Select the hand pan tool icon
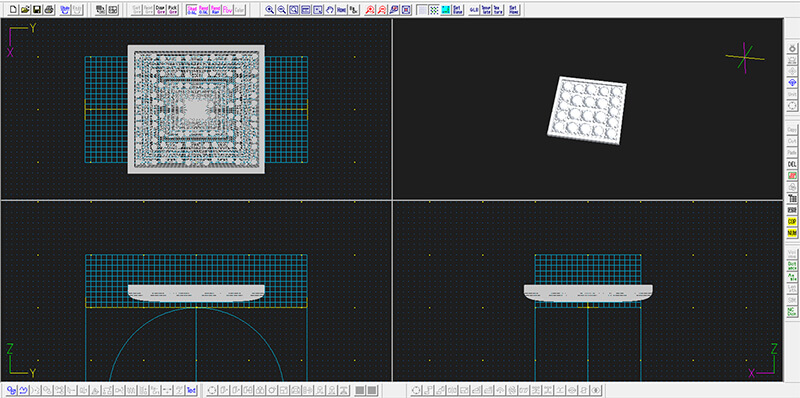 [330, 9]
